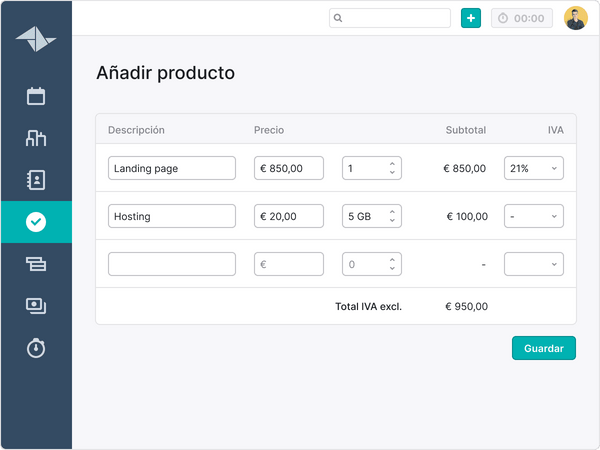Increase the Landing page quantity stepper

pyautogui.click(x=393, y=164)
